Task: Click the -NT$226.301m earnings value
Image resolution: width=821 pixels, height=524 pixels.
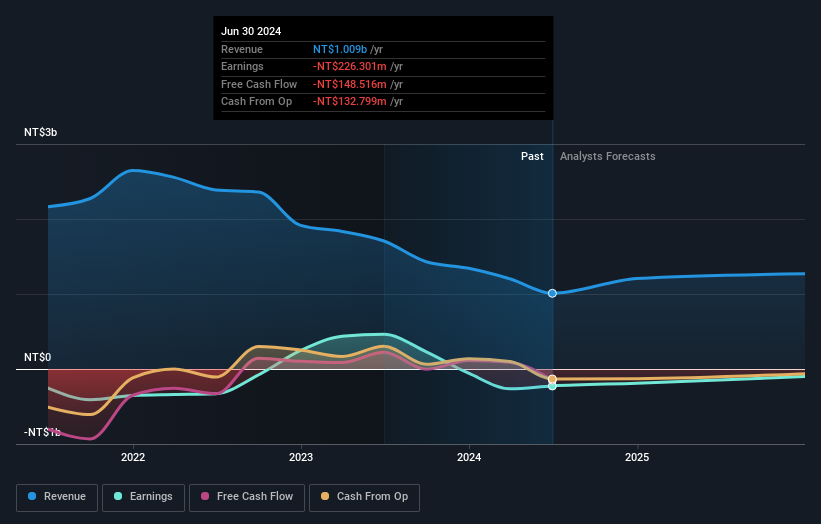Action: pos(350,66)
